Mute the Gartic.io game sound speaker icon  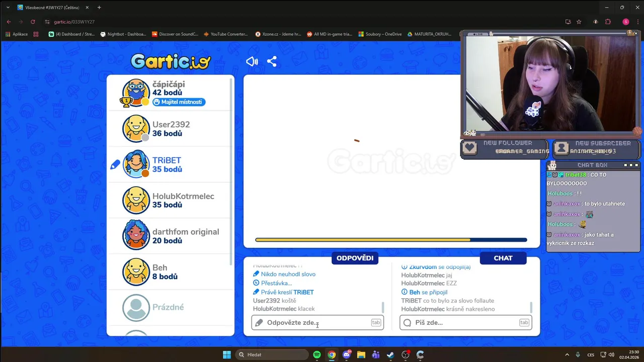(x=252, y=61)
